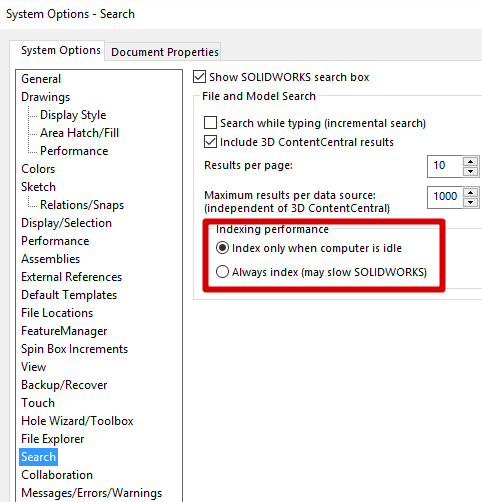The image size is (482, 502).
Task: Select Display Style under Drawings
Action: (x=73, y=115)
